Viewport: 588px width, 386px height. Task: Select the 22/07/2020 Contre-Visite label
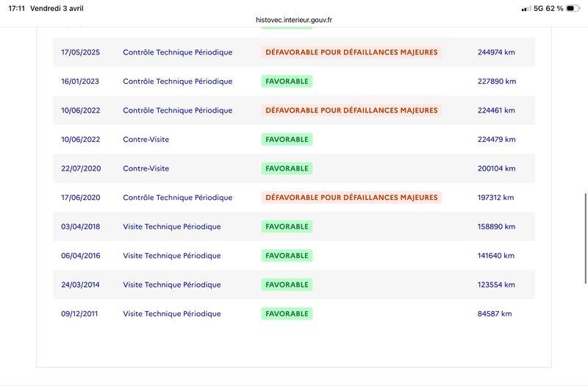point(146,168)
